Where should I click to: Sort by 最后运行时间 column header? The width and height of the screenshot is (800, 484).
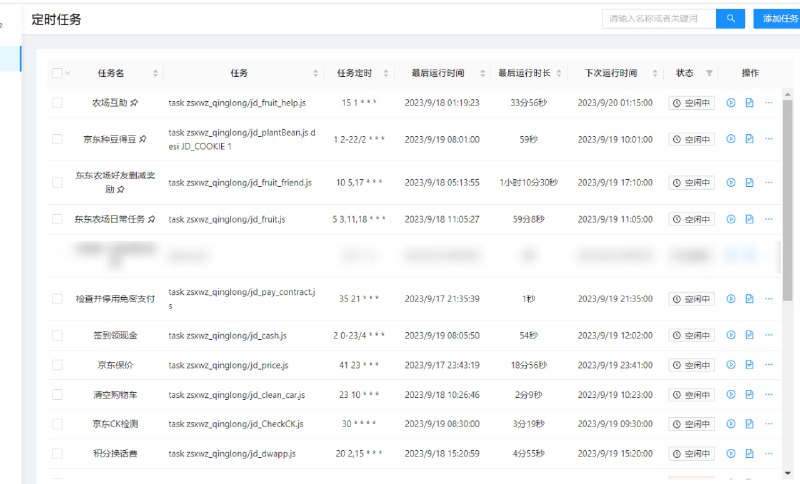(437, 73)
